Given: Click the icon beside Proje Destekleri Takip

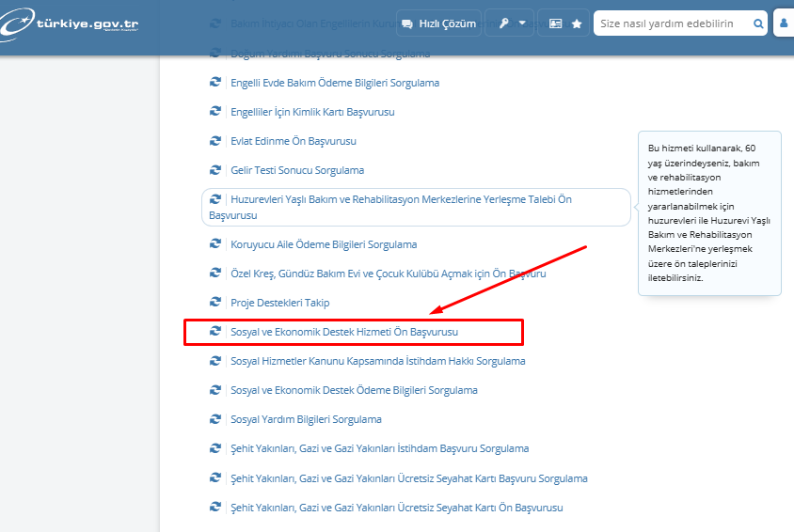Looking at the screenshot, I should pos(215,303).
